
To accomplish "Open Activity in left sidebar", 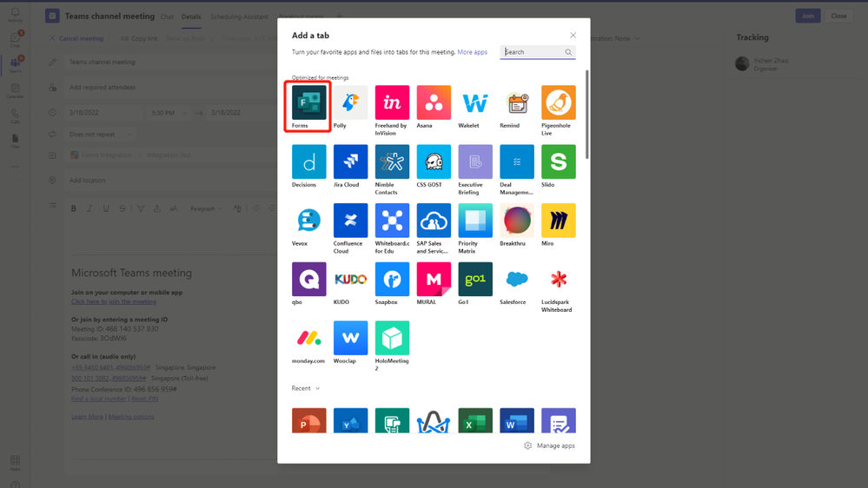I will coord(15,15).
